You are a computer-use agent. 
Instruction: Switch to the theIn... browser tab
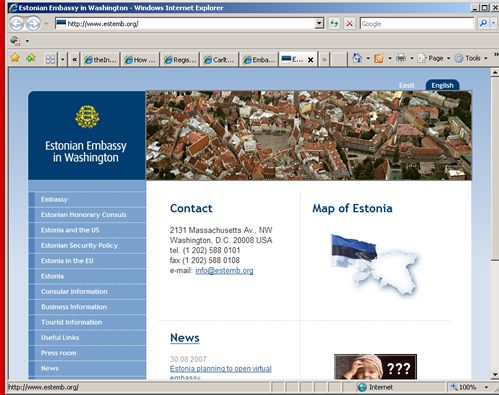[x=100, y=60]
